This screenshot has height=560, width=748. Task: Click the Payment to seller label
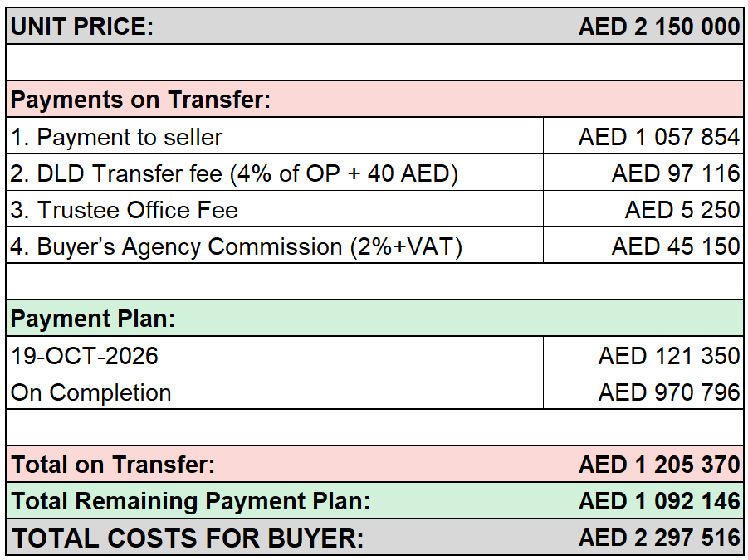(x=116, y=137)
